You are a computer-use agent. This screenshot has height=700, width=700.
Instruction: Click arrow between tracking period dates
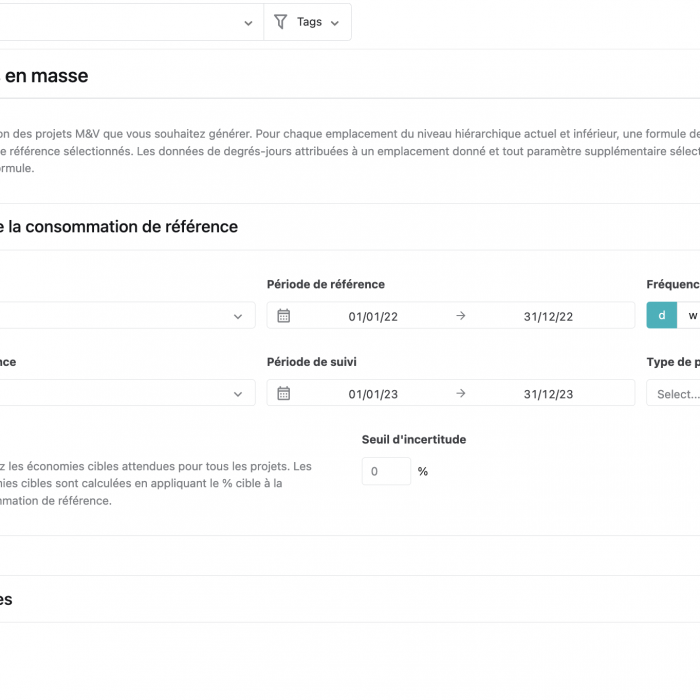(x=461, y=393)
